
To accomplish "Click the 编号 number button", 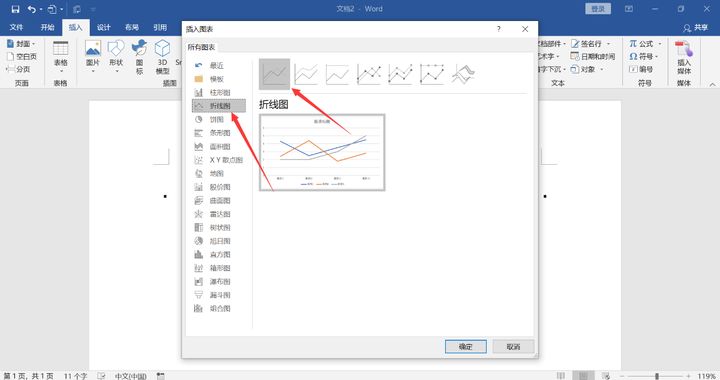I will (641, 69).
